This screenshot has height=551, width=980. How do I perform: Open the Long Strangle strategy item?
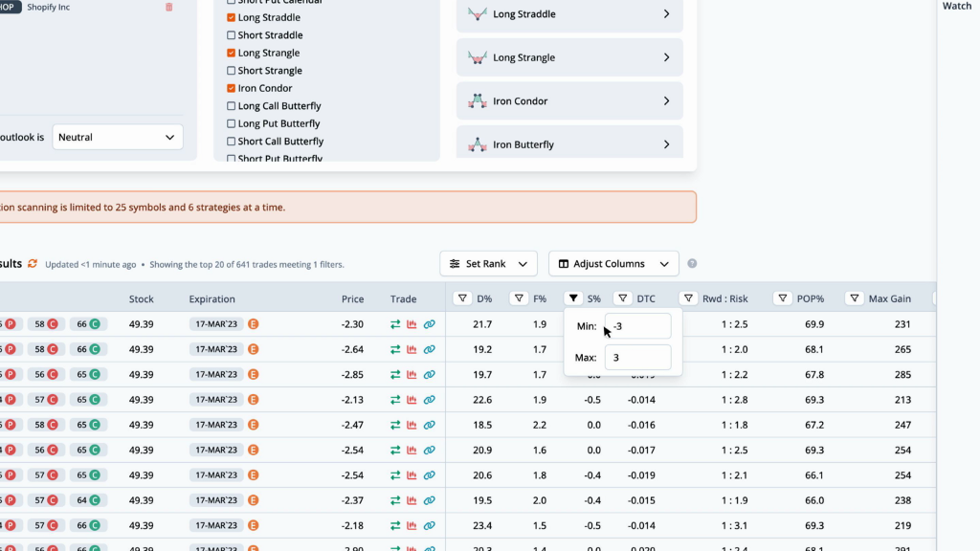point(569,57)
